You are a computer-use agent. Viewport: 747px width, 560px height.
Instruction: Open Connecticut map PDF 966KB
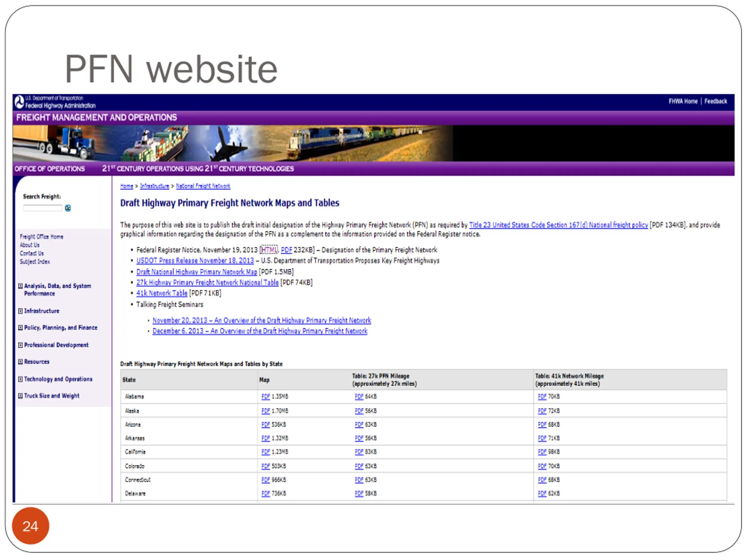[x=266, y=480]
